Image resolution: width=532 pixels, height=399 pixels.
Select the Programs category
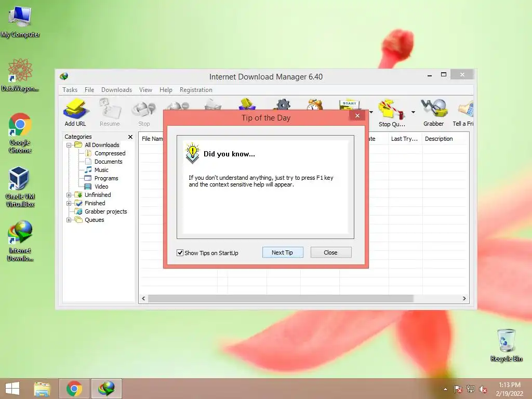coord(106,178)
